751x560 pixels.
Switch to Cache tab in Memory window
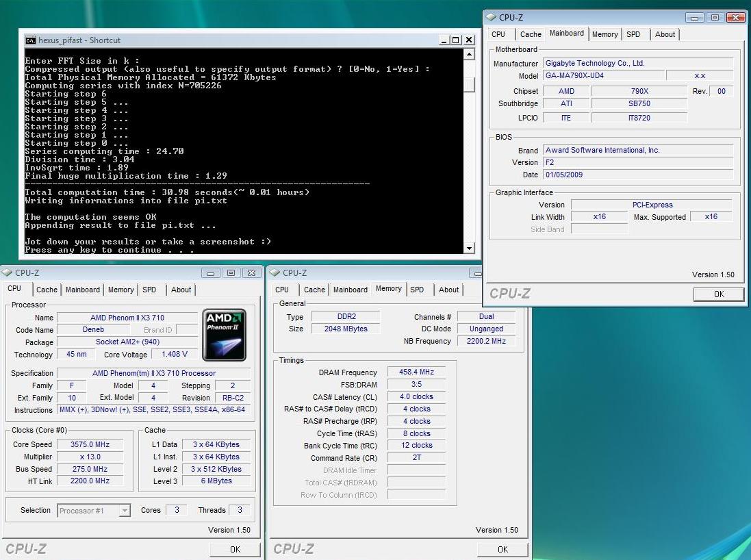314,290
